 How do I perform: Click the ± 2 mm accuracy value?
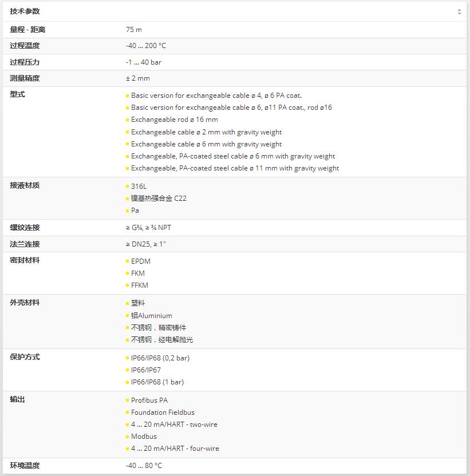(138, 78)
